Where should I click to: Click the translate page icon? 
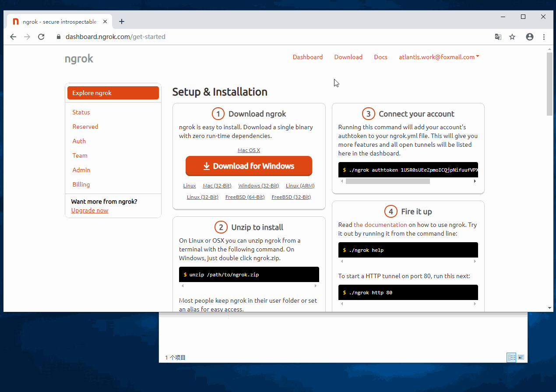[x=498, y=37]
